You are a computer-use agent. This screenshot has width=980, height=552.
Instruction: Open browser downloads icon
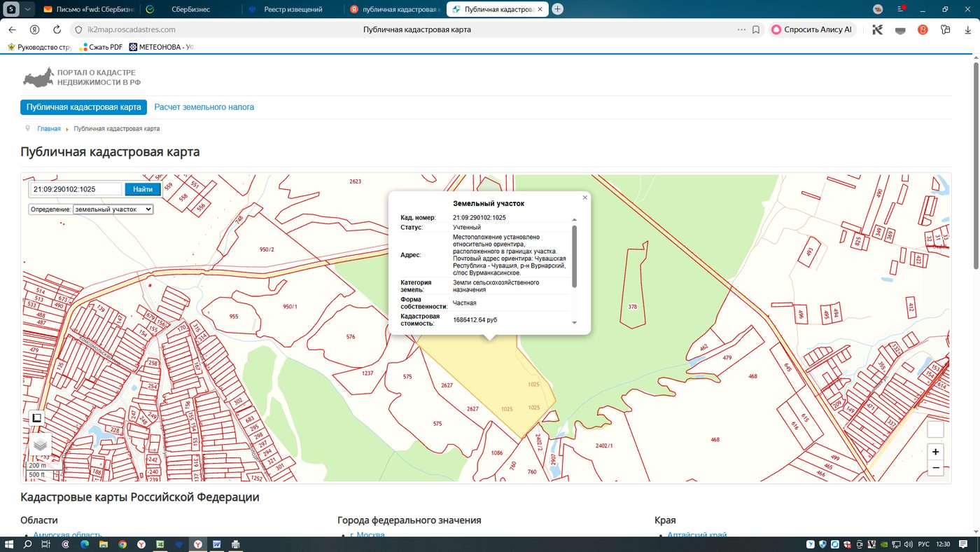968,29
